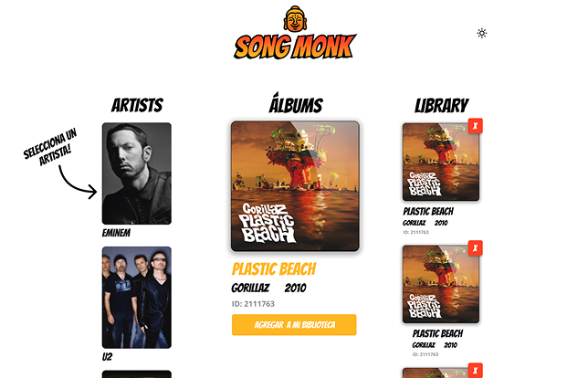Screen dimensions: 588x378
Task: Click the Artists column heading
Action: coord(137,105)
